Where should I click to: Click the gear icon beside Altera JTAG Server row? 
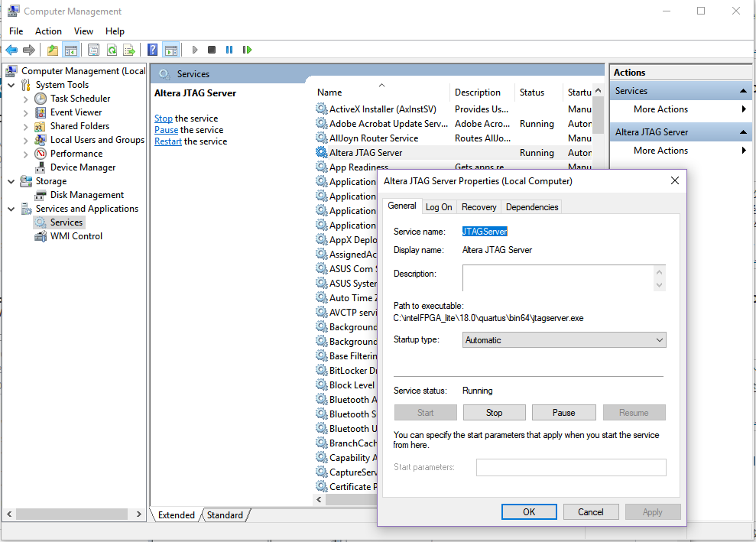321,152
